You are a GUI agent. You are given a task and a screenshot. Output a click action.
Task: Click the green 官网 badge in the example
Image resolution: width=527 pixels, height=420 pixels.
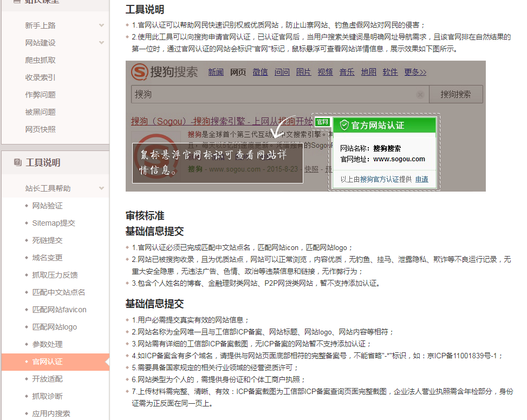tap(322, 122)
